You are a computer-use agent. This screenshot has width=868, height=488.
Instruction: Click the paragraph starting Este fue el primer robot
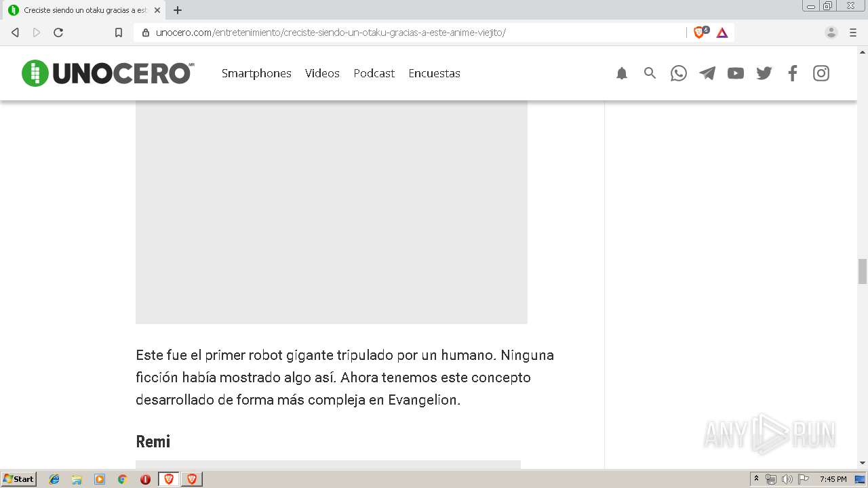coord(345,377)
